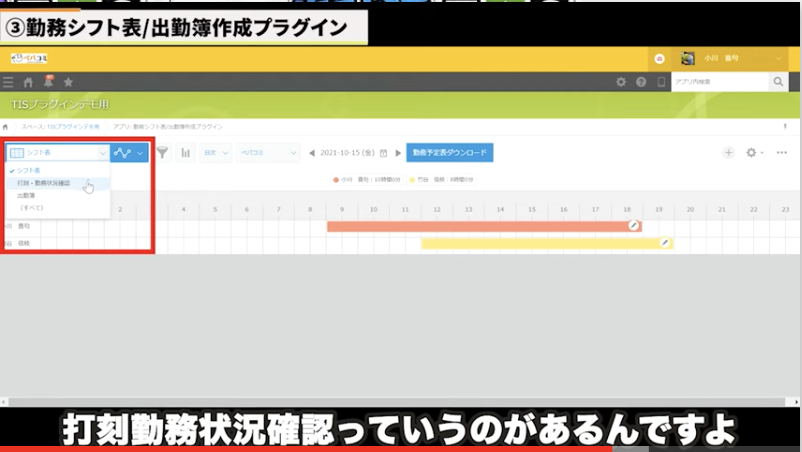Go to portal home icon
Viewport: 802px width, 452px height.
point(28,82)
